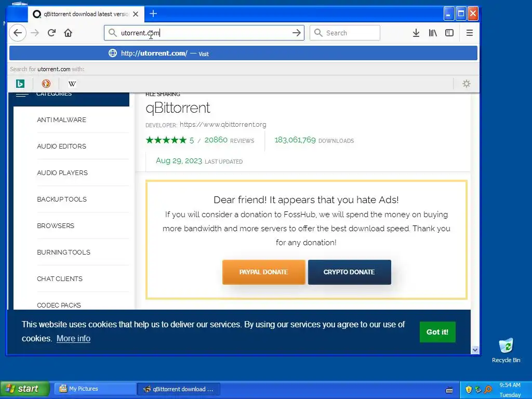Reload the current page

51,33
